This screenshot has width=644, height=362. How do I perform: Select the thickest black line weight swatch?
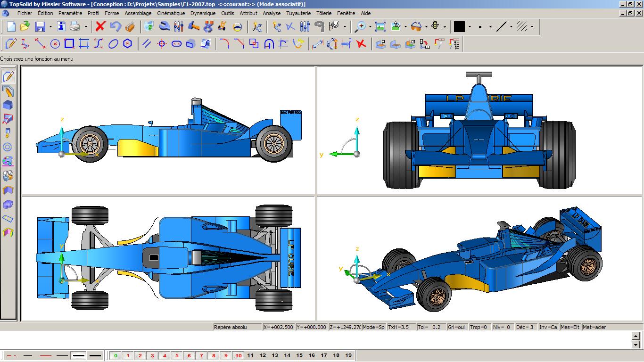(95, 355)
